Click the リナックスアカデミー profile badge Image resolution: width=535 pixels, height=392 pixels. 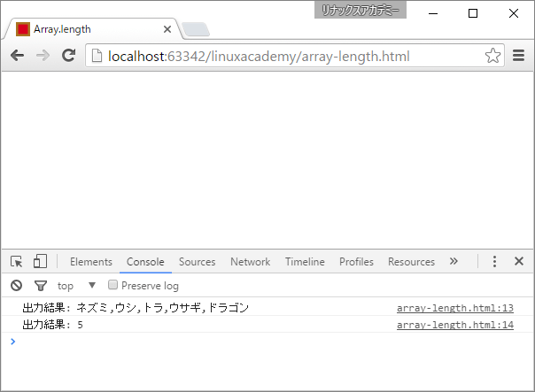[361, 11]
